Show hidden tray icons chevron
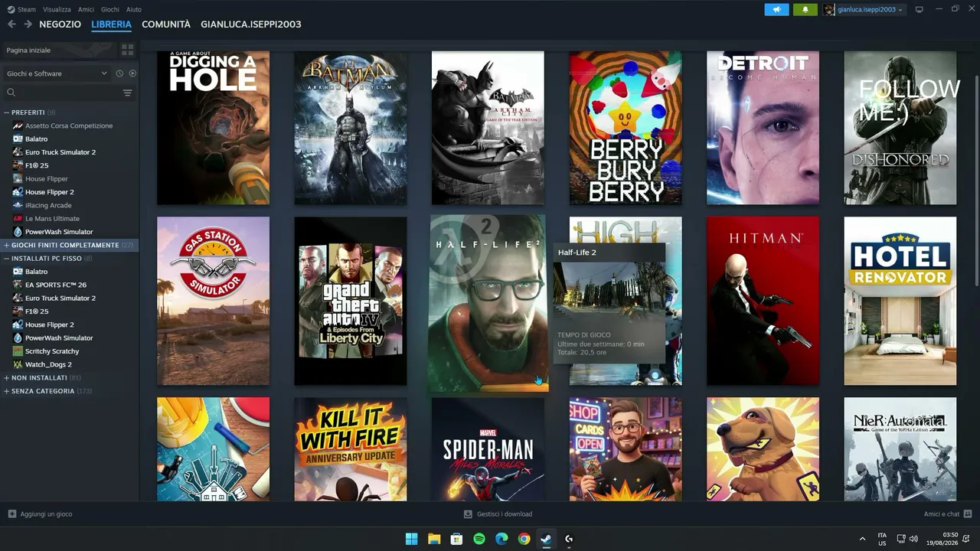Image resolution: width=980 pixels, height=551 pixels. tap(862, 539)
